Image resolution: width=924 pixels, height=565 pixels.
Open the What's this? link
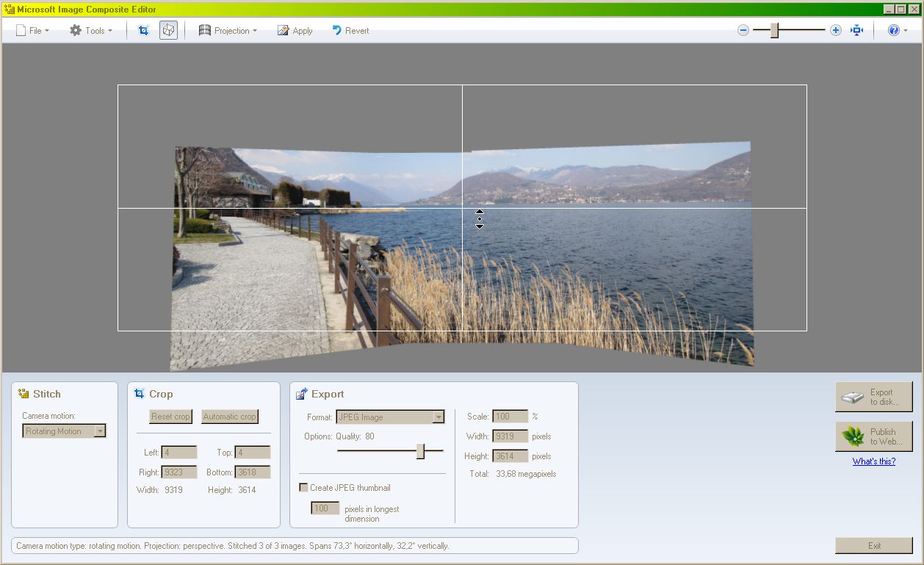[874, 461]
